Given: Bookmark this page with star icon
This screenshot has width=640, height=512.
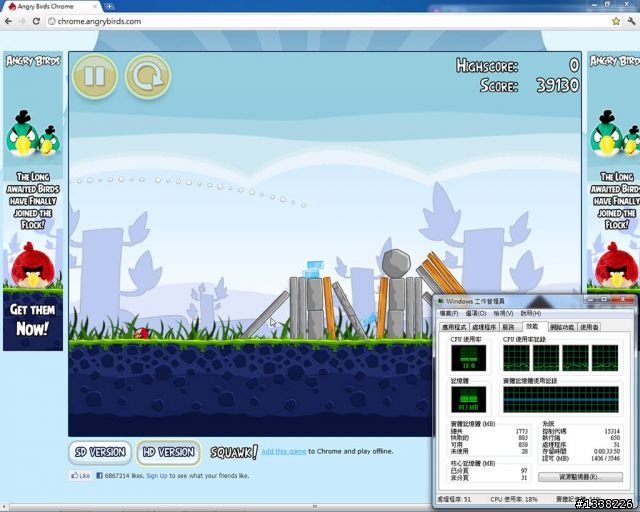Looking at the screenshot, I should click(x=616, y=21).
